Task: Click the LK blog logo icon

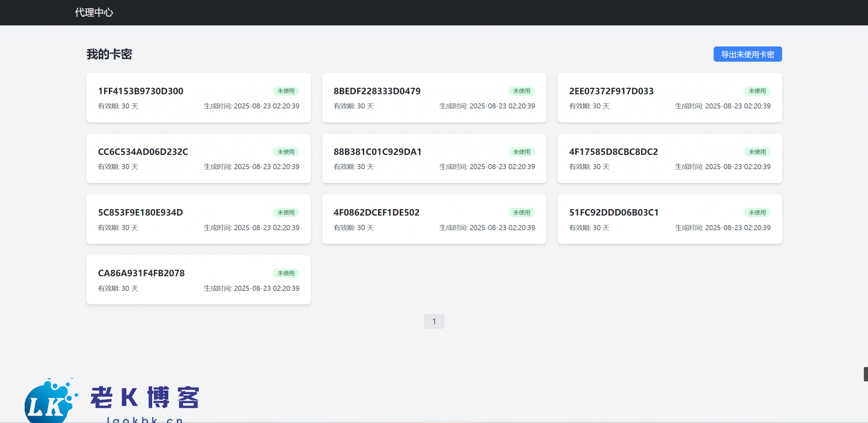Action: 49,402
